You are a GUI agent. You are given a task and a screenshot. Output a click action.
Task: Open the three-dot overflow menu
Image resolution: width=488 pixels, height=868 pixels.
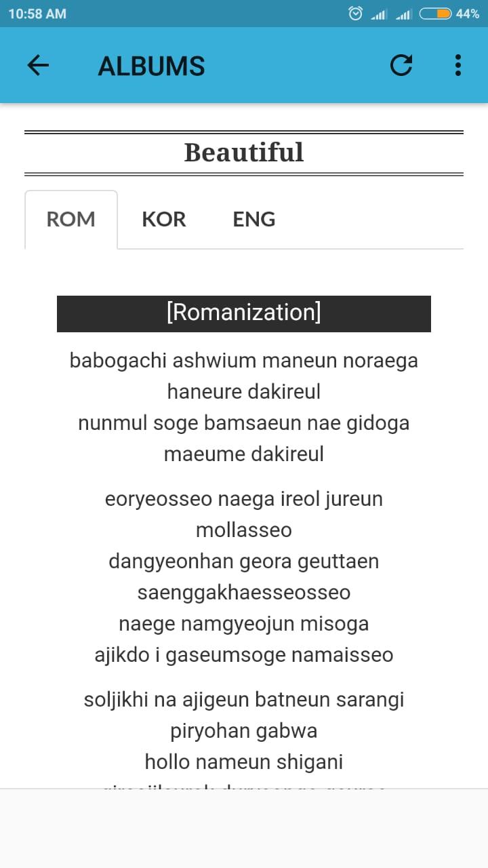coord(458,65)
